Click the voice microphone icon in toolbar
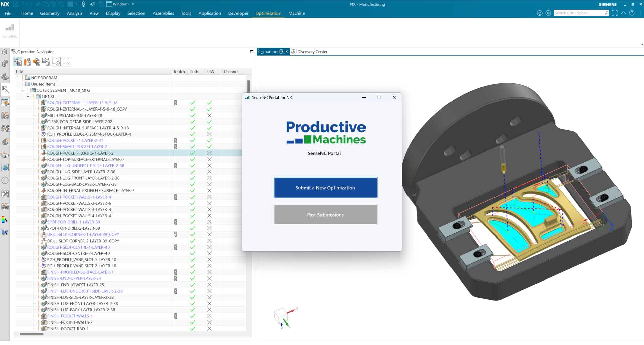 (x=83, y=4)
